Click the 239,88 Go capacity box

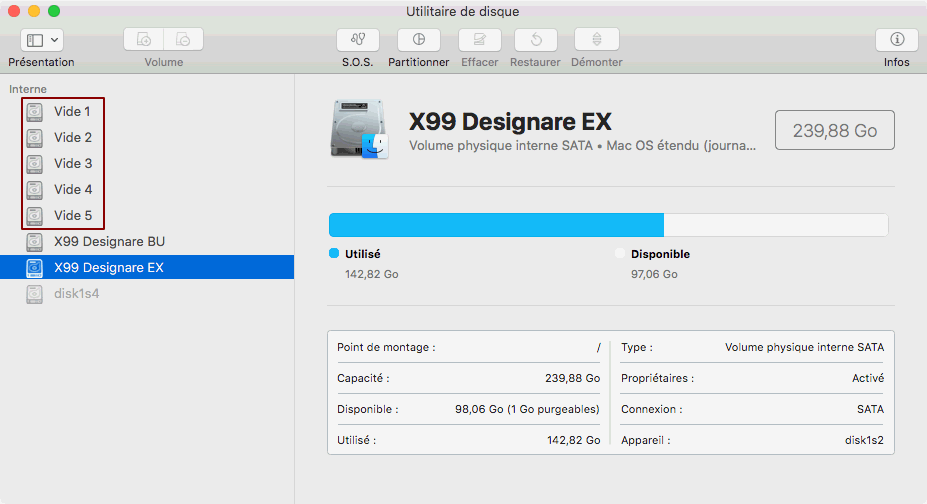coord(835,130)
